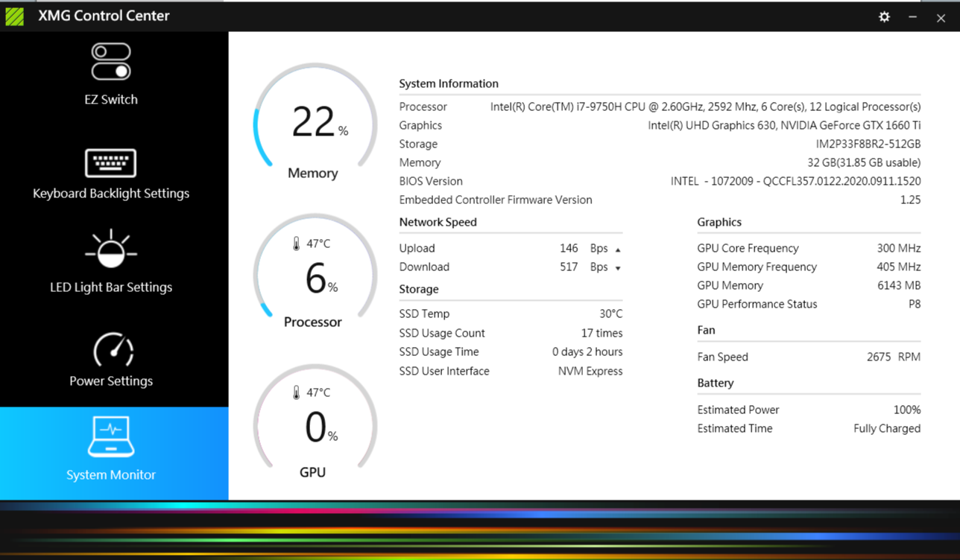Click the IM2P33F8BR2-512GB storage value

pos(868,144)
